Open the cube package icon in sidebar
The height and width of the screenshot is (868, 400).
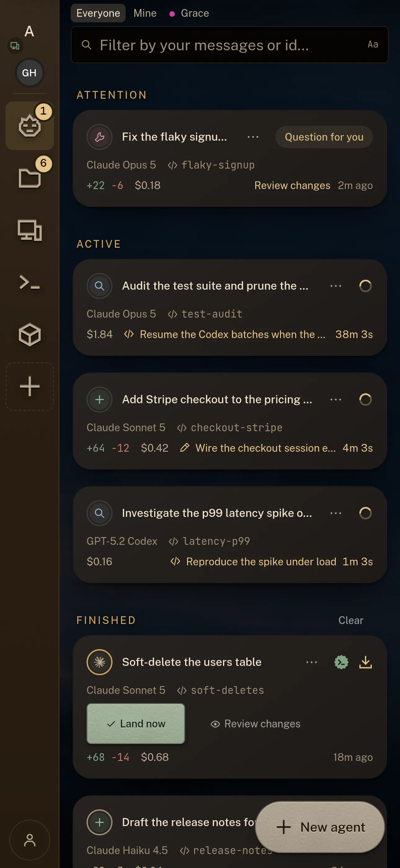point(30,335)
